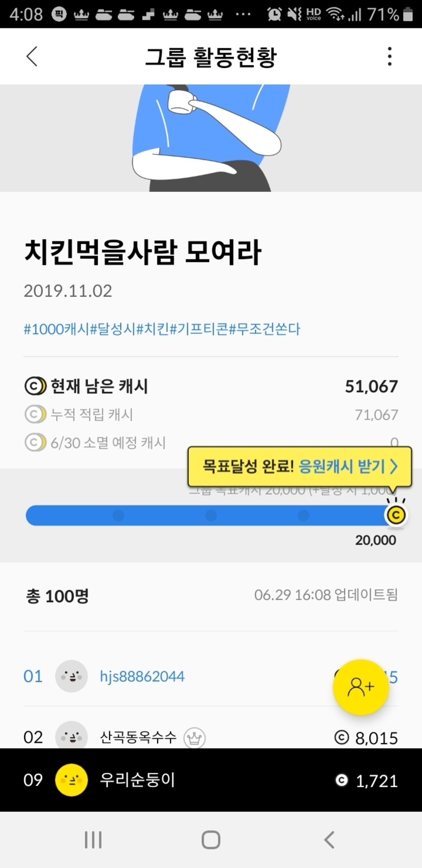The height and width of the screenshot is (868, 422).
Task: Tap the yellow invite member button
Action: click(360, 687)
